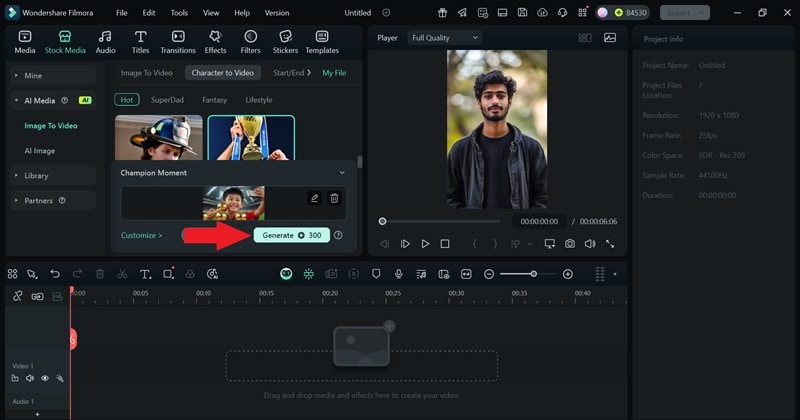Click the redo arrow in timeline toolbar
Image resolution: width=800 pixels, height=420 pixels.
(x=77, y=274)
